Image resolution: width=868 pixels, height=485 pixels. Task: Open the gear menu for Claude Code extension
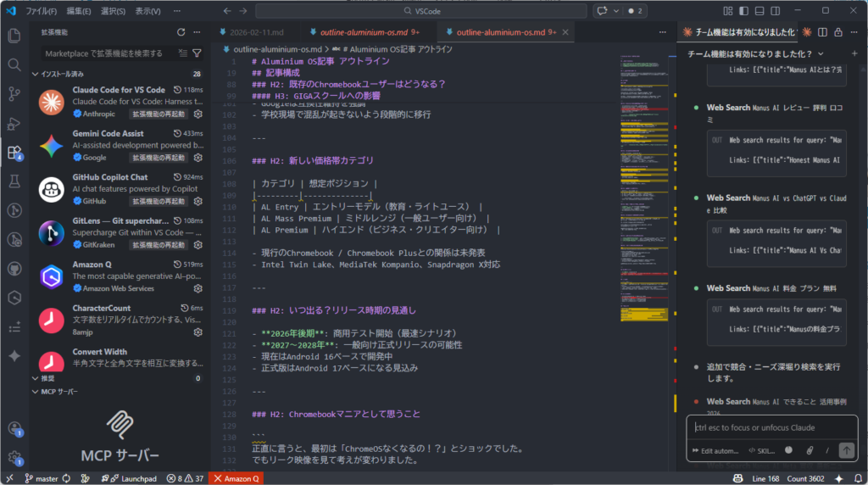click(x=198, y=114)
